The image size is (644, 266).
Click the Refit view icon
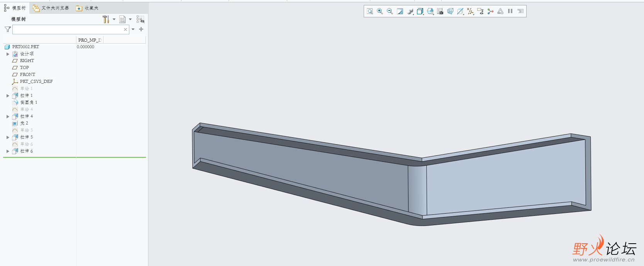[x=370, y=12]
